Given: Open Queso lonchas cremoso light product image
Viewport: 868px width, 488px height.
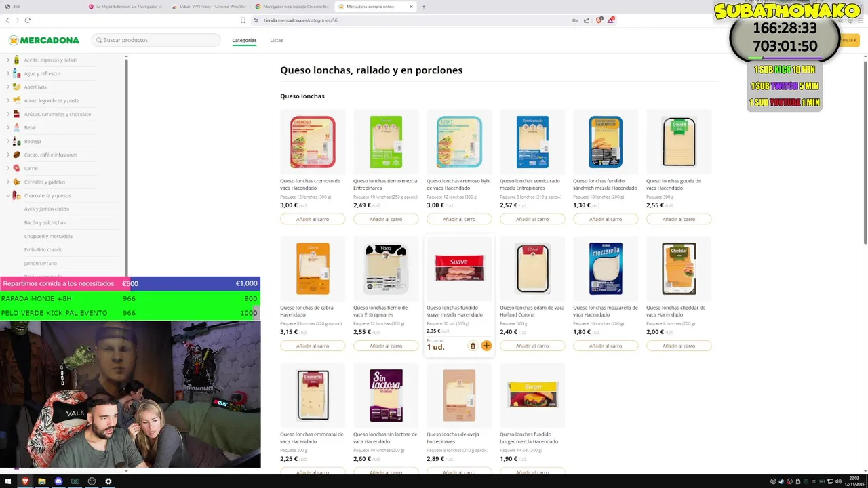Looking at the screenshot, I should [x=459, y=142].
